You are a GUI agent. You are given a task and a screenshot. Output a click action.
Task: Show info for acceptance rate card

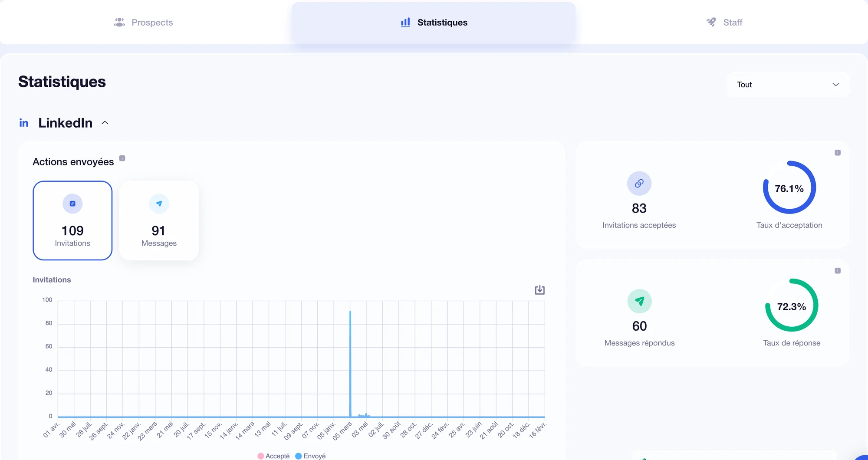tap(838, 153)
